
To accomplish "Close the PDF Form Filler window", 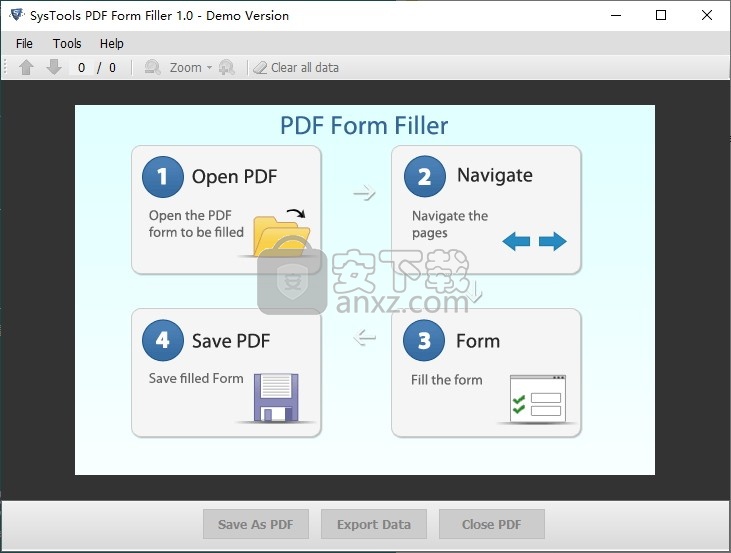I will pos(707,15).
